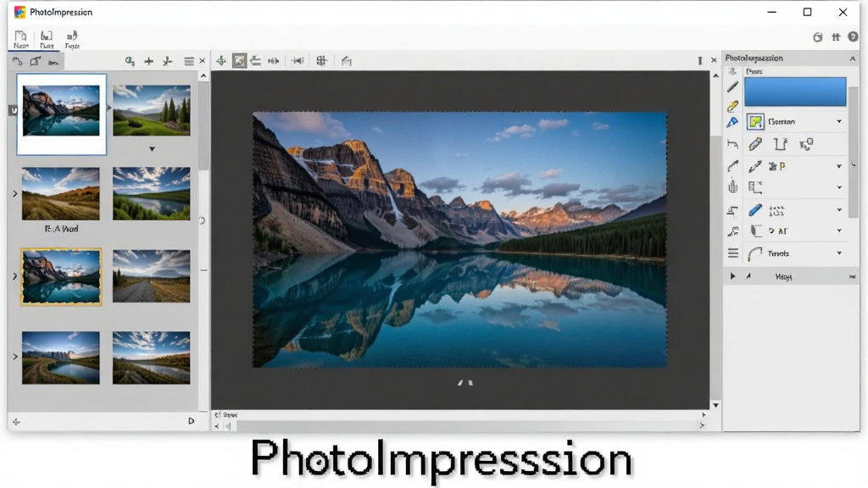Viewport: 868px width, 488px height.
Task: Select the golden field path thumbnail
Action: 61,194
